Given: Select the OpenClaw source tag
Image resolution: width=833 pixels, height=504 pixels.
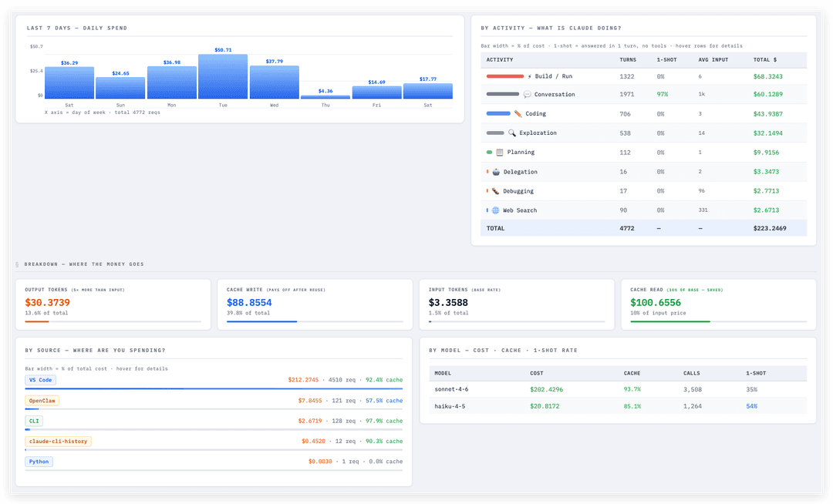Looking at the screenshot, I should click(x=42, y=401).
